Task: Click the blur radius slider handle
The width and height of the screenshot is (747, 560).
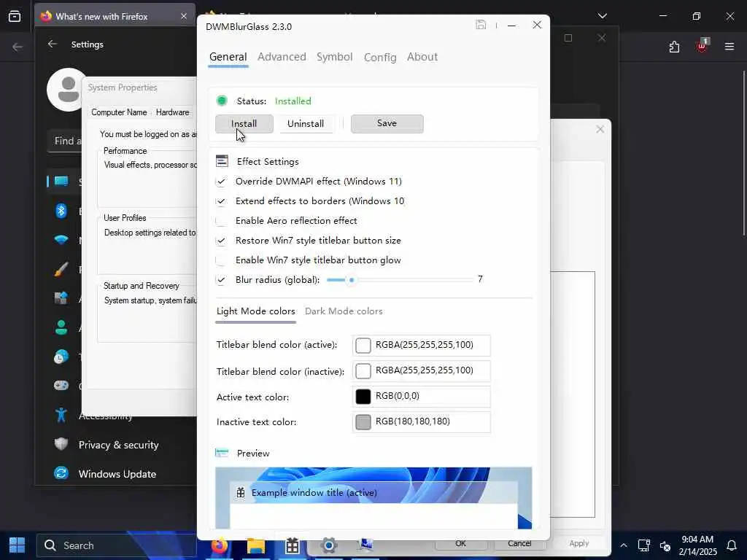Action: tap(352, 280)
